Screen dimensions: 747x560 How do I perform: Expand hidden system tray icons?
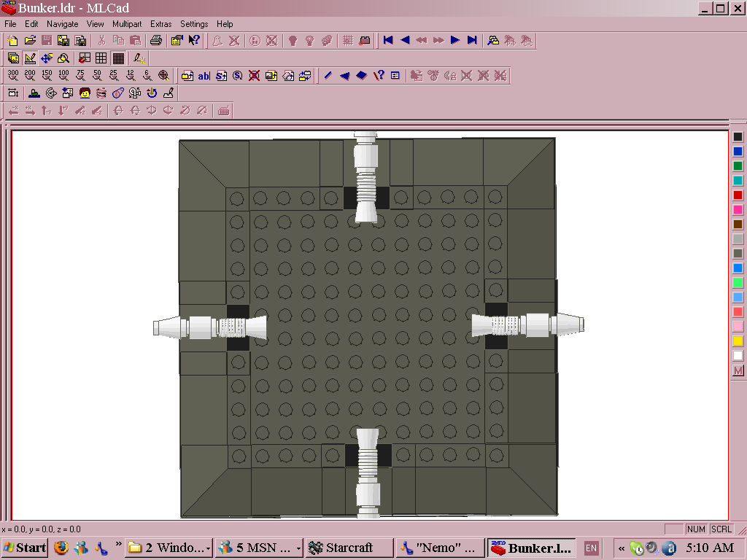(x=622, y=548)
